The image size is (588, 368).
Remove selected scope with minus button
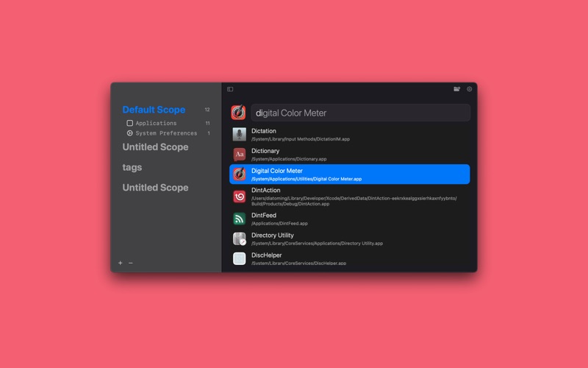(131, 263)
